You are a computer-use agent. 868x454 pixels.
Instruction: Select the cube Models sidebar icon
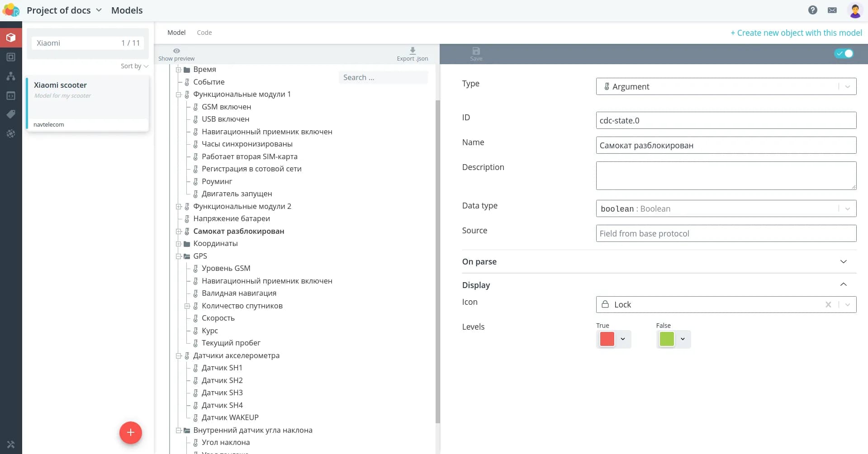click(x=11, y=38)
